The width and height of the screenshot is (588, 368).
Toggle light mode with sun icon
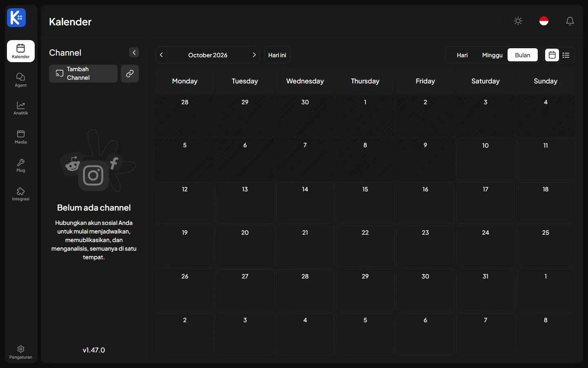[518, 21]
